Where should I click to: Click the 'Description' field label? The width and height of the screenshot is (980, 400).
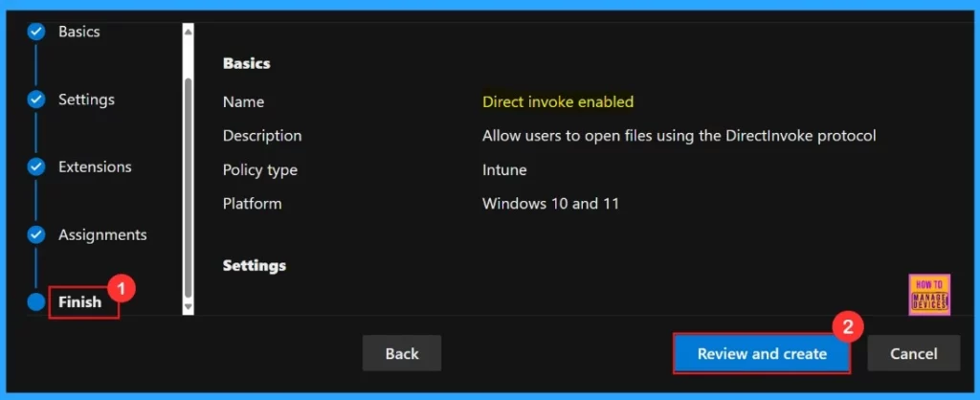tap(262, 136)
